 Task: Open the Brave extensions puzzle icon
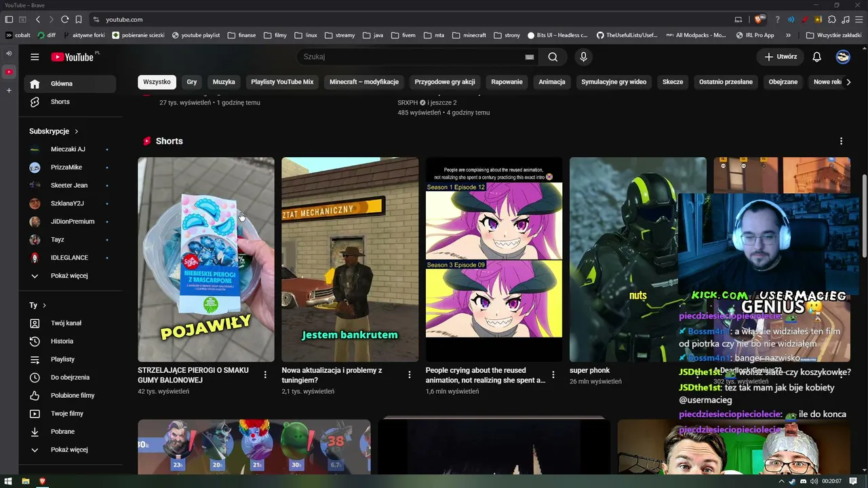832,20
